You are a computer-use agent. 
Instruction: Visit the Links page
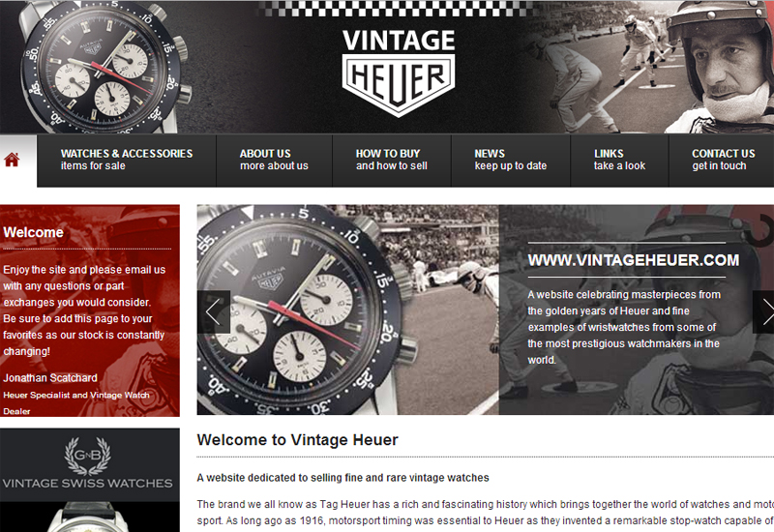619,160
